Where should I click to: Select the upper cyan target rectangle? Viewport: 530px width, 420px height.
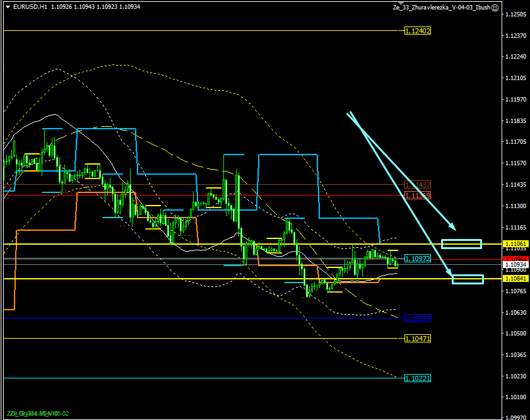click(461, 244)
